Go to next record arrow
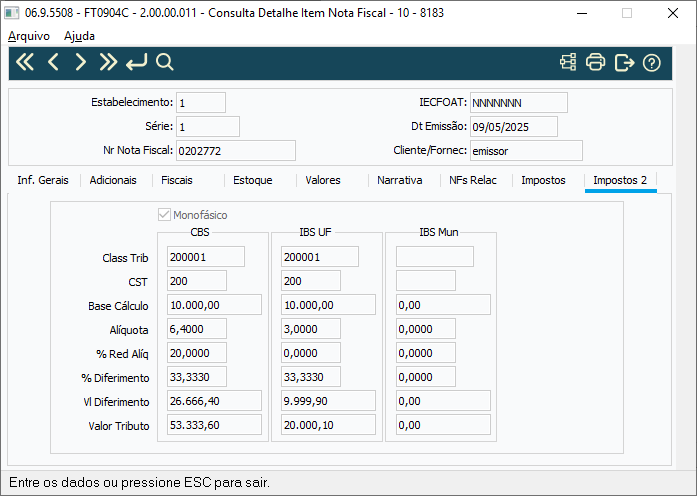 click(x=80, y=62)
